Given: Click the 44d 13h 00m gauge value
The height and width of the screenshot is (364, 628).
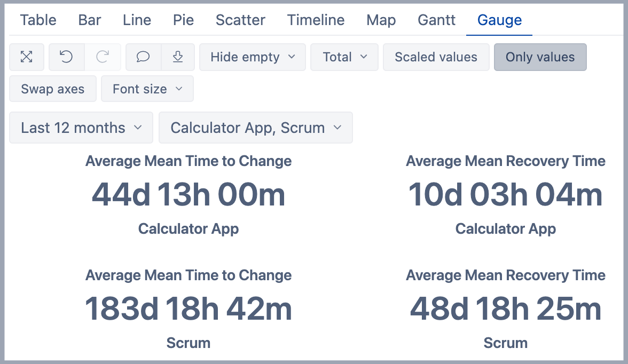Looking at the screenshot, I should (x=189, y=195).
